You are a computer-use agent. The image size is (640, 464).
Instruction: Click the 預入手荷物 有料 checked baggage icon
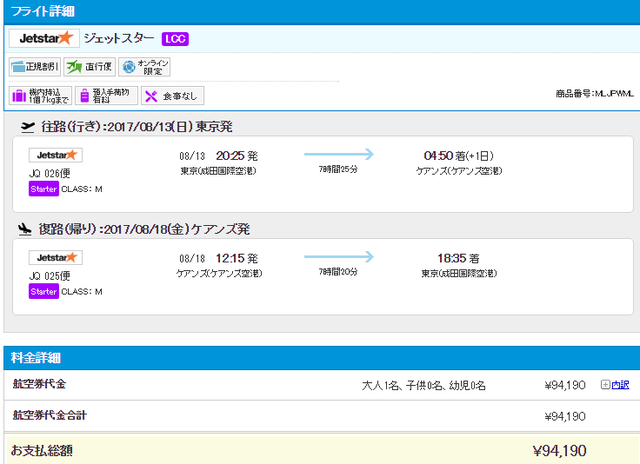tap(107, 95)
